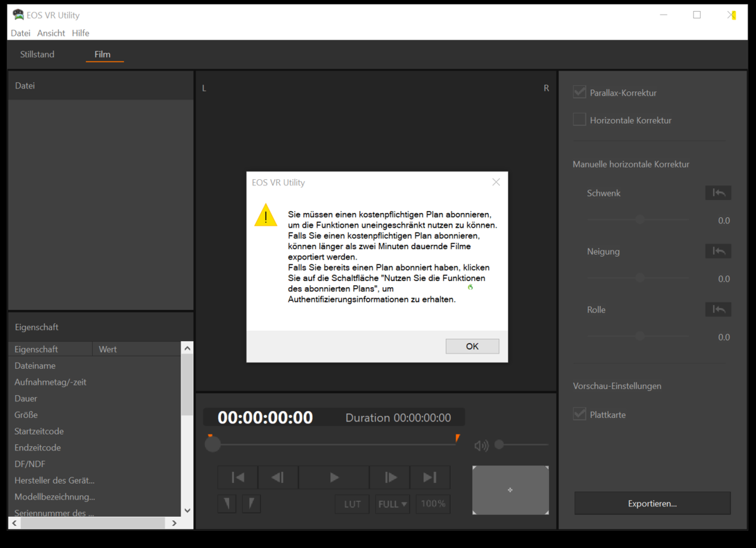The width and height of the screenshot is (756, 548).
Task: Step back one frame
Action: coord(278,477)
